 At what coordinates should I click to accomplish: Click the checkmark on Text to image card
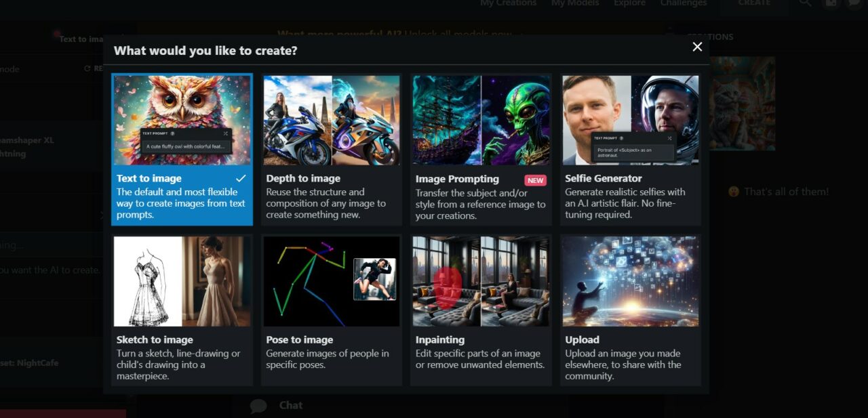click(x=241, y=178)
